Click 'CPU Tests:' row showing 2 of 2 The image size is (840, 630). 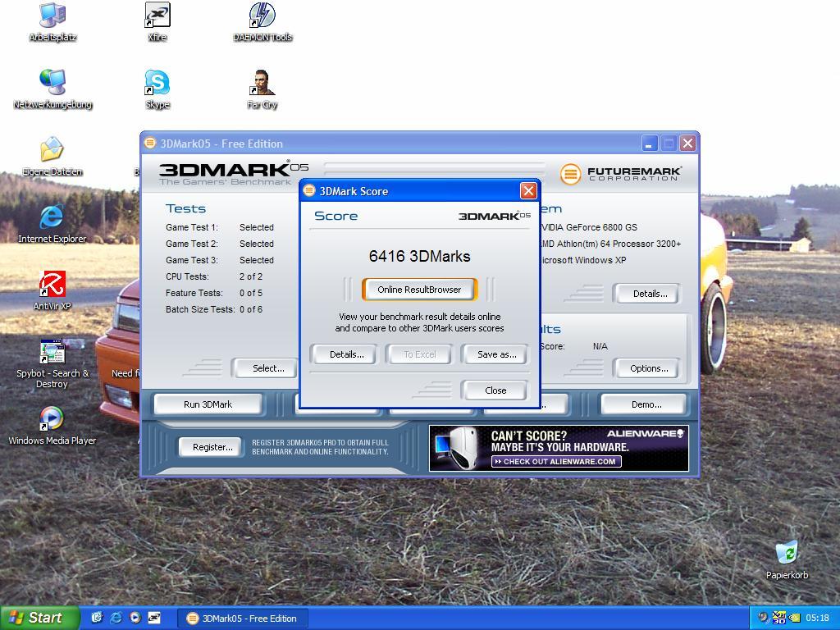tap(214, 276)
